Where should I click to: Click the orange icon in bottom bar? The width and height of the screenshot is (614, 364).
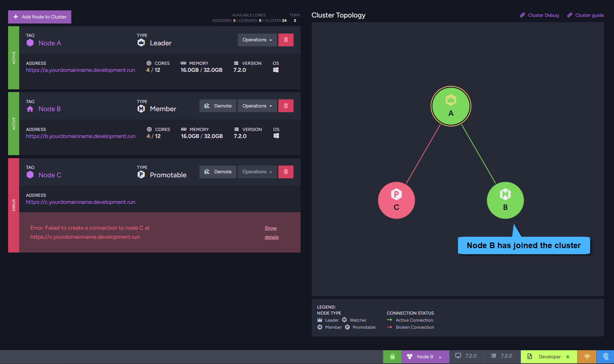pos(587,357)
